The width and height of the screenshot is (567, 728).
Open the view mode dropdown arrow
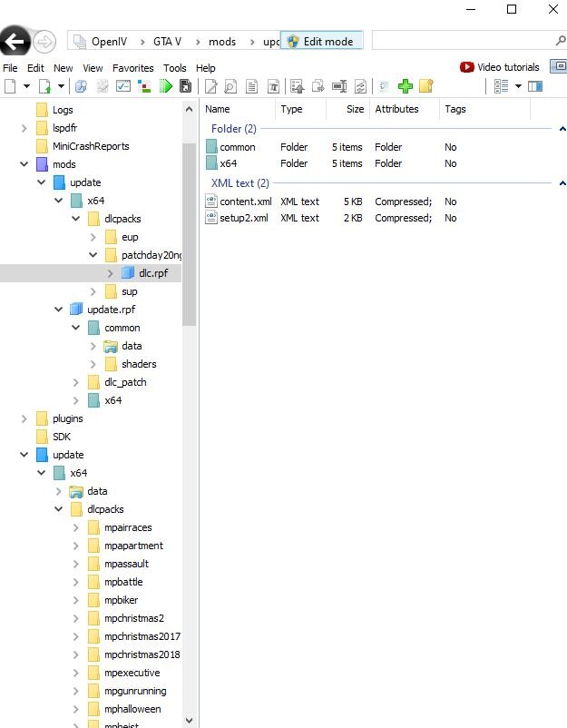click(x=518, y=86)
